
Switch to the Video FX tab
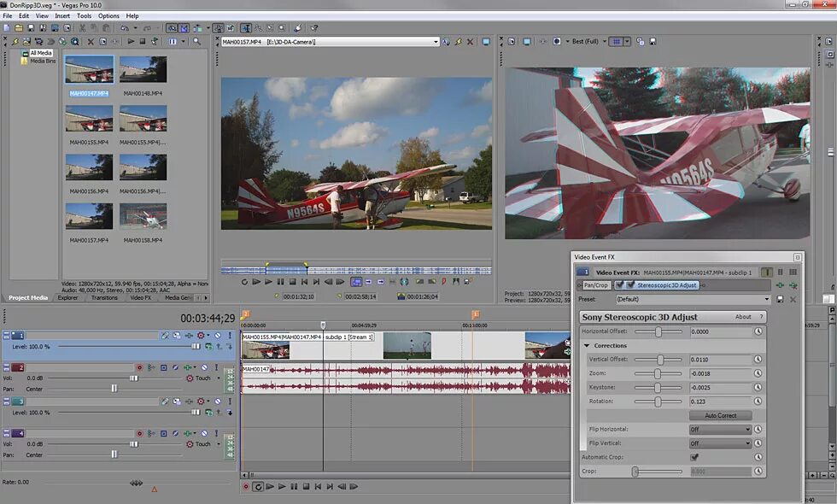point(140,298)
